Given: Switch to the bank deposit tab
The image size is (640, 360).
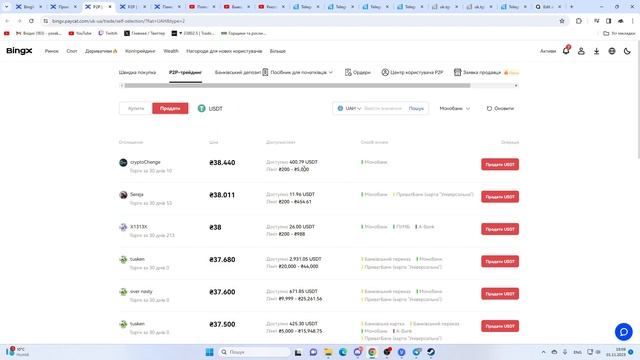Looking at the screenshot, I should tap(238, 72).
